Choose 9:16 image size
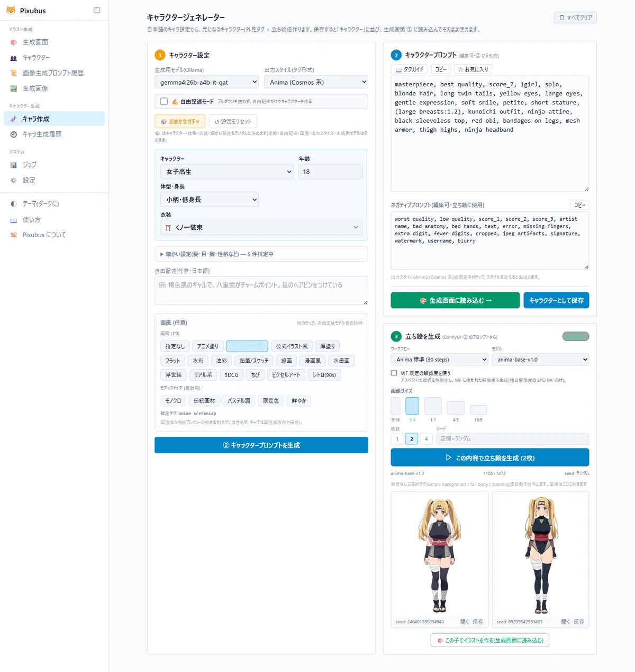 (395, 406)
